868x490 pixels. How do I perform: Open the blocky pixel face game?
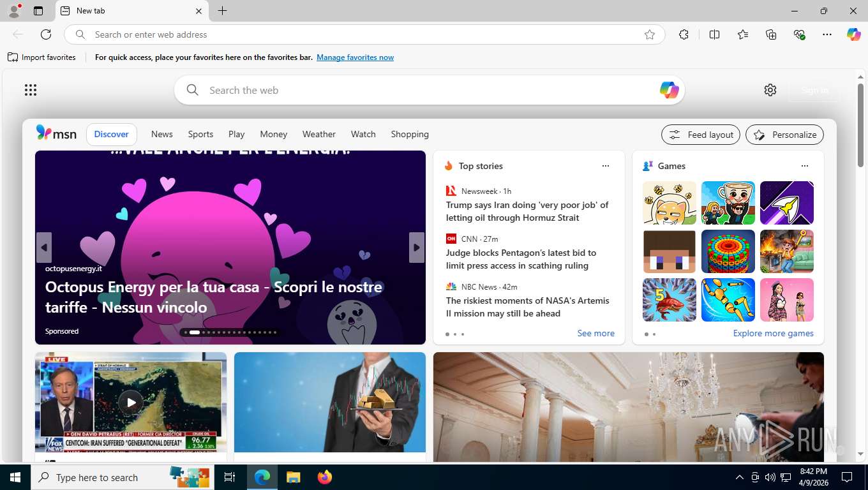pyautogui.click(x=670, y=251)
